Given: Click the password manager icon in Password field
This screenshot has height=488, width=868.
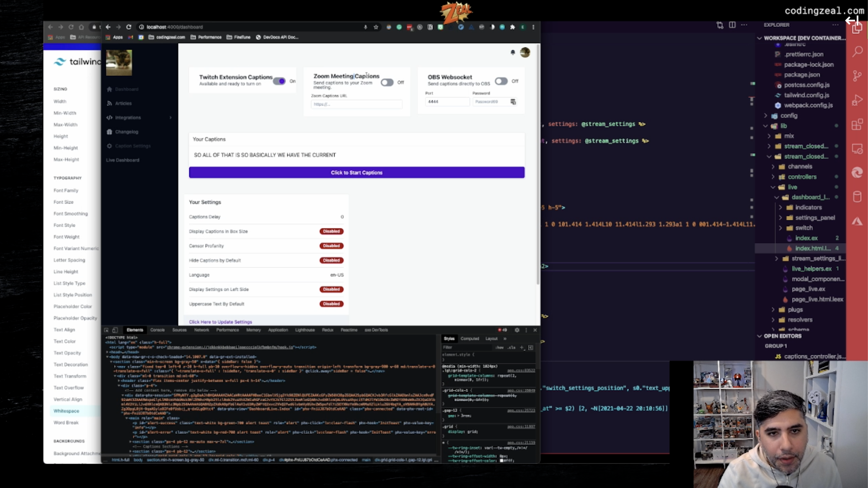Looking at the screenshot, I should click(x=513, y=102).
